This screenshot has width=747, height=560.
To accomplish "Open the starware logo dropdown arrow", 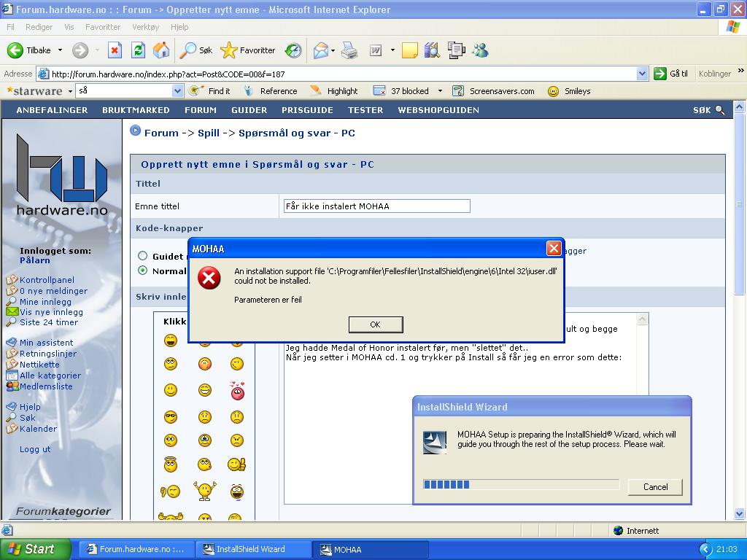I will (x=70, y=91).
